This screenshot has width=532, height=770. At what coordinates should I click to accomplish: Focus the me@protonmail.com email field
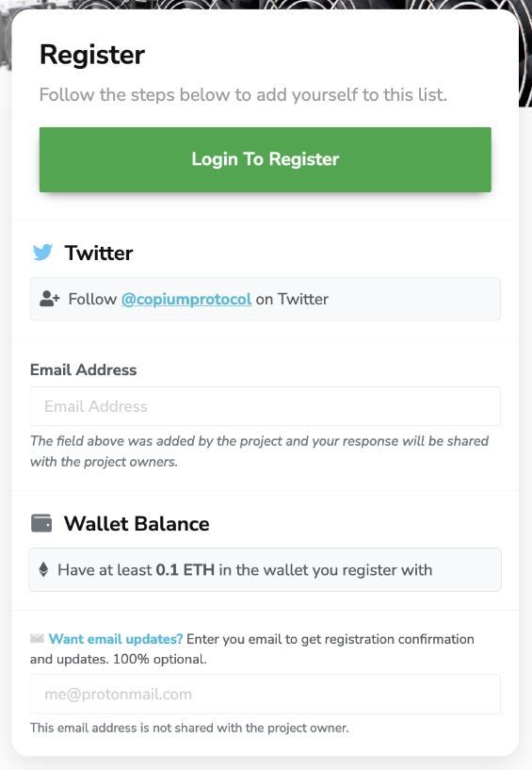(x=265, y=694)
